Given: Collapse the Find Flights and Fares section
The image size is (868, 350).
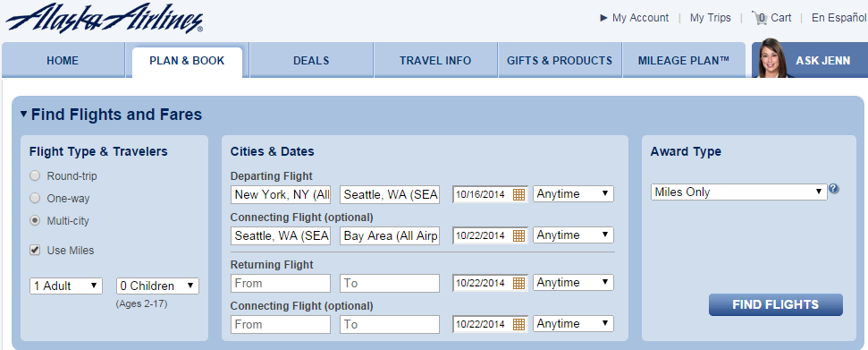Looking at the screenshot, I should point(24,115).
